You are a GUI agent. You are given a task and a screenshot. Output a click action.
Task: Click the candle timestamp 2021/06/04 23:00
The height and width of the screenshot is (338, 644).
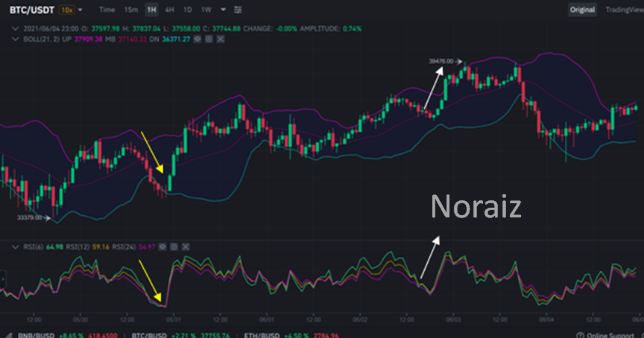51,29
